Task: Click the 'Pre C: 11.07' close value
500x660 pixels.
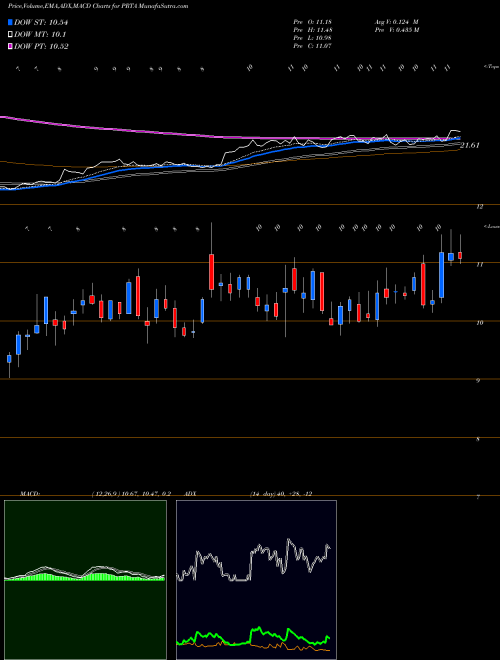Action: tap(313, 46)
